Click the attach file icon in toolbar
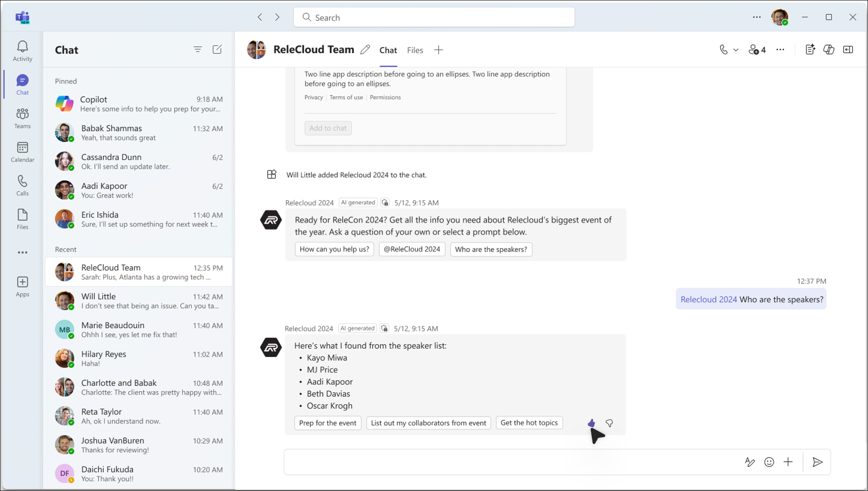868x491 pixels. pos(788,462)
